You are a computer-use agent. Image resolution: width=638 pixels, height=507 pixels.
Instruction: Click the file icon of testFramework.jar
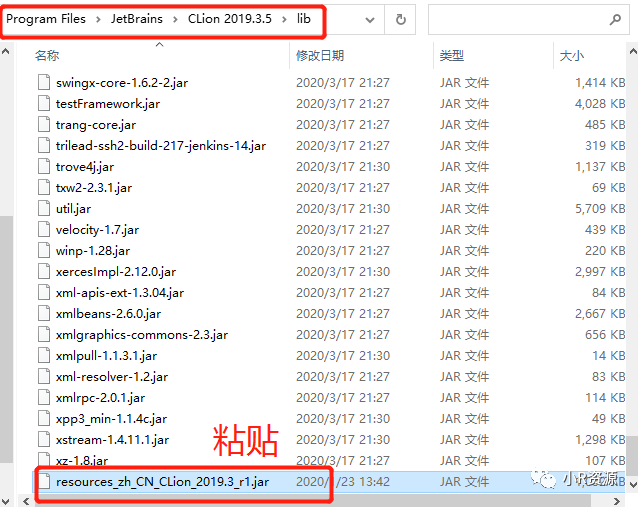click(x=44, y=103)
